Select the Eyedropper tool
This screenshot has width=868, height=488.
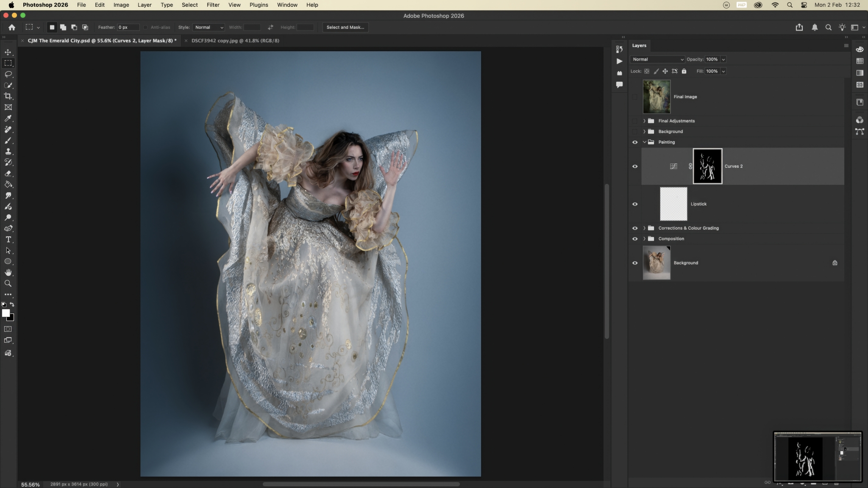click(x=8, y=119)
